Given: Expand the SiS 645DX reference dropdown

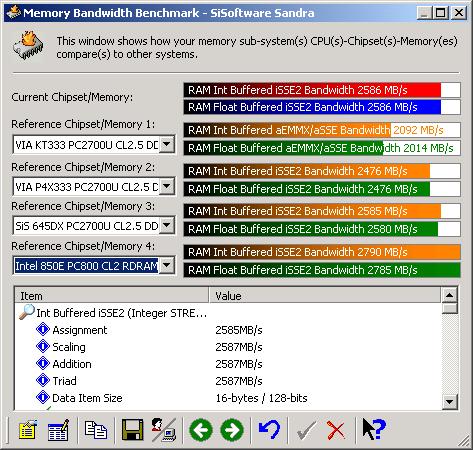Looking at the screenshot, I should coord(166,226).
